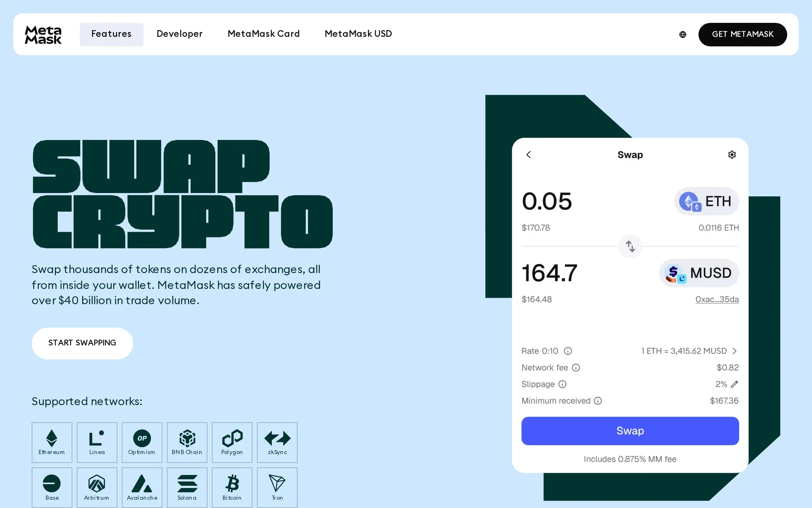Image resolution: width=812 pixels, height=508 pixels.
Task: Click the 0.05 amount field
Action: pyautogui.click(x=547, y=201)
